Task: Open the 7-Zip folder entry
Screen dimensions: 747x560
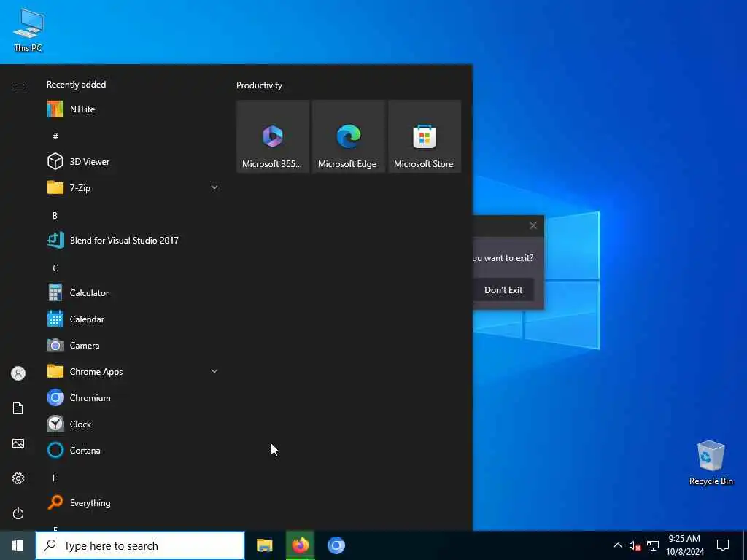Action: point(133,187)
